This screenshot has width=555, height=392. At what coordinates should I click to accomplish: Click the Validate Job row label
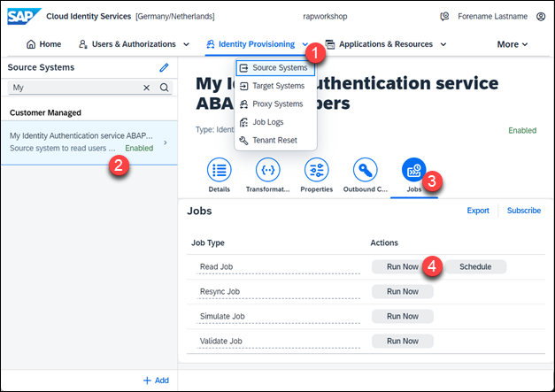[x=221, y=341]
